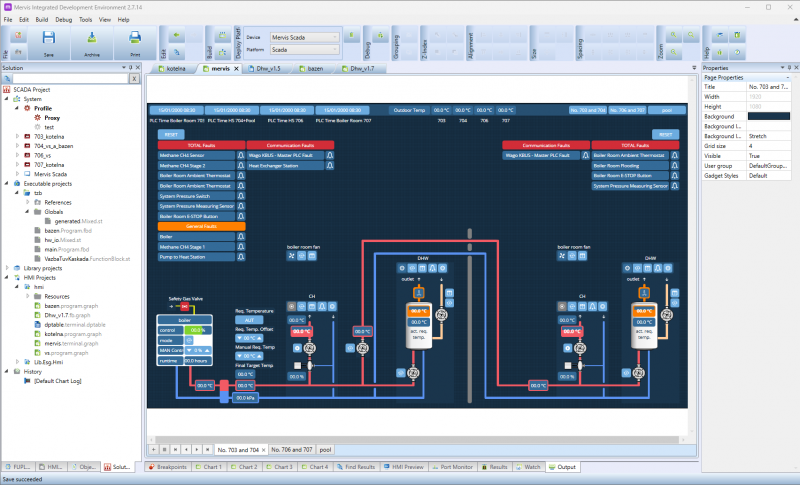Click the up arrow of Req. Temp. Offset

[x=259, y=338]
